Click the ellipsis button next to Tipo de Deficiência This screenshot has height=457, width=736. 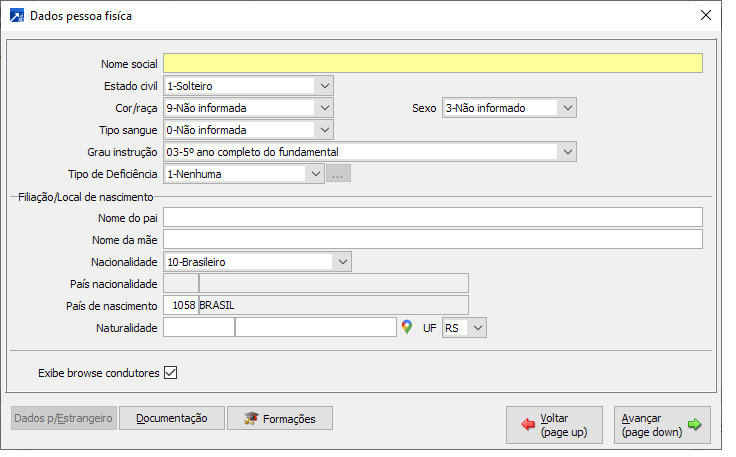pos(338,174)
